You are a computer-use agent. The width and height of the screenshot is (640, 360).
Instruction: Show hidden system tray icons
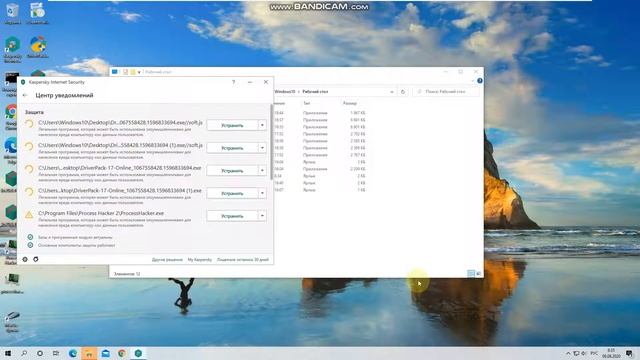pyautogui.click(x=568, y=353)
